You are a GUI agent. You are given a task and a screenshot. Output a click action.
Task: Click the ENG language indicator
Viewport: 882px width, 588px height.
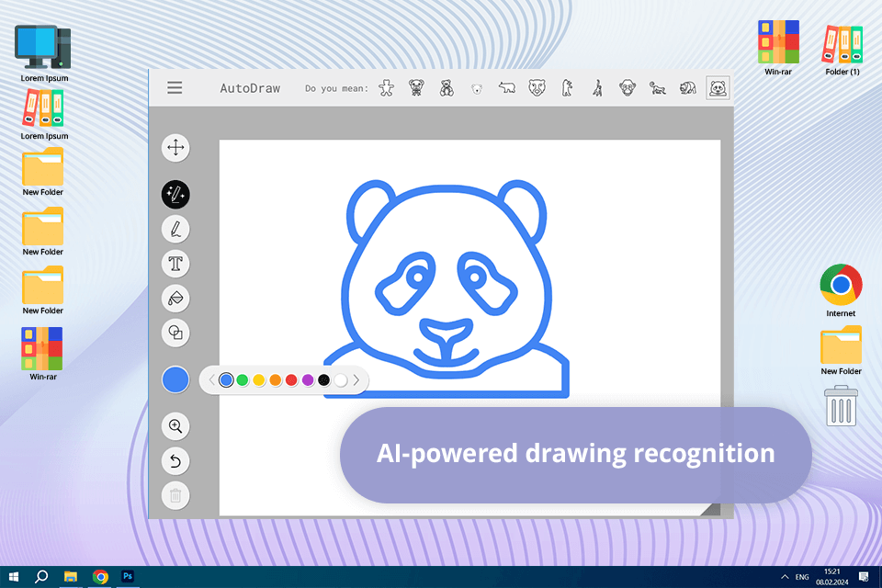click(802, 577)
